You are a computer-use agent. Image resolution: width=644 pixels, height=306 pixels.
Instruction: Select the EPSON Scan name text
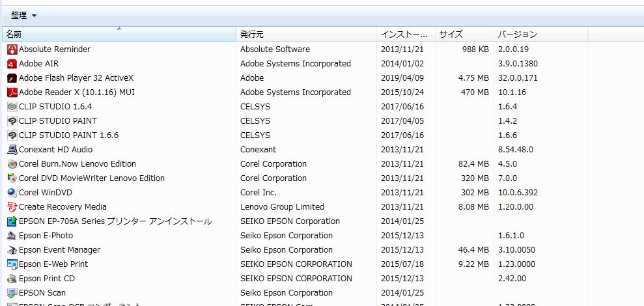[42, 293]
